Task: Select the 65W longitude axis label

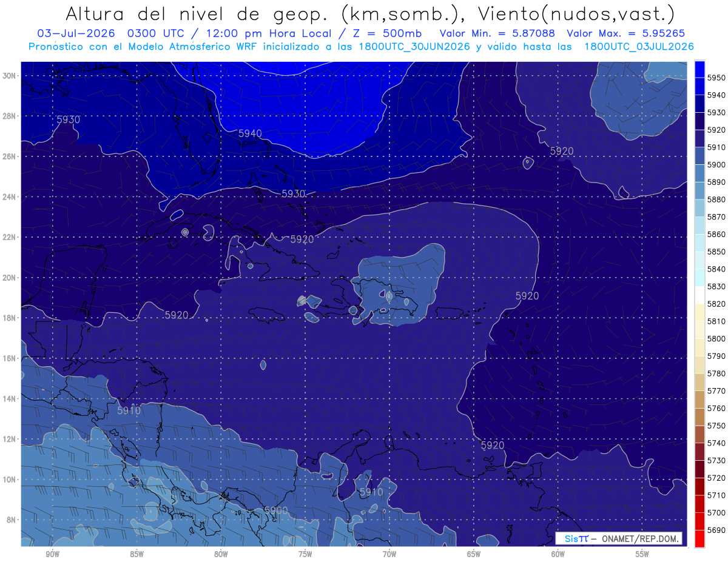Action: click(474, 554)
